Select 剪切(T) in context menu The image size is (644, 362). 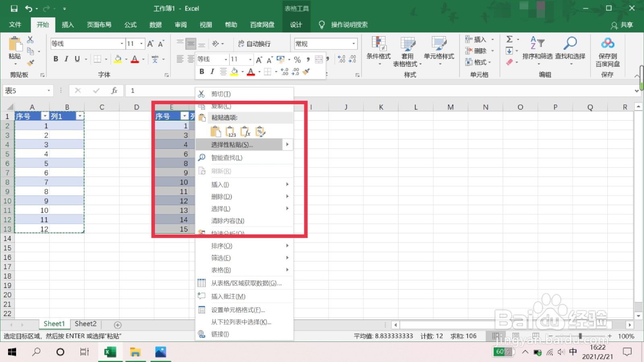point(244,94)
